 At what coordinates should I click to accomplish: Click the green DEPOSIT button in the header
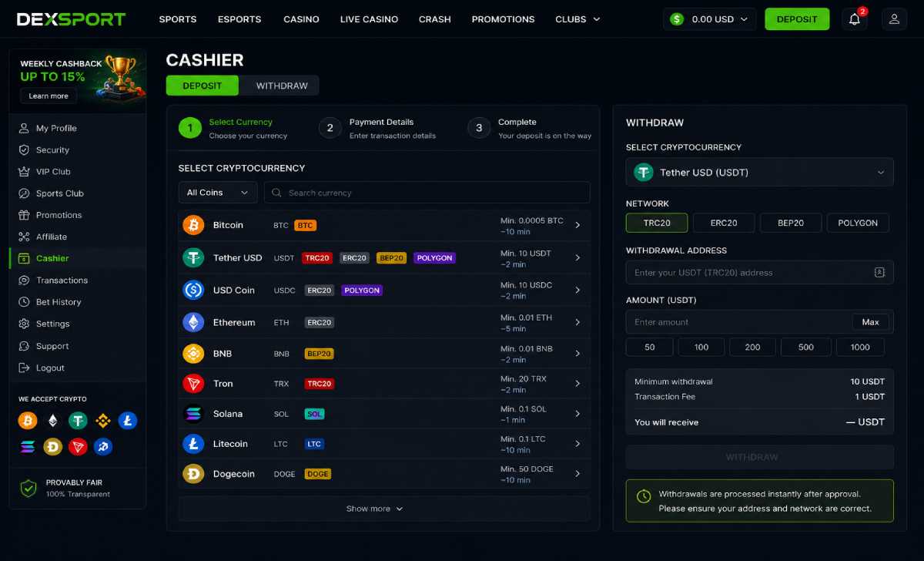pyautogui.click(x=797, y=19)
